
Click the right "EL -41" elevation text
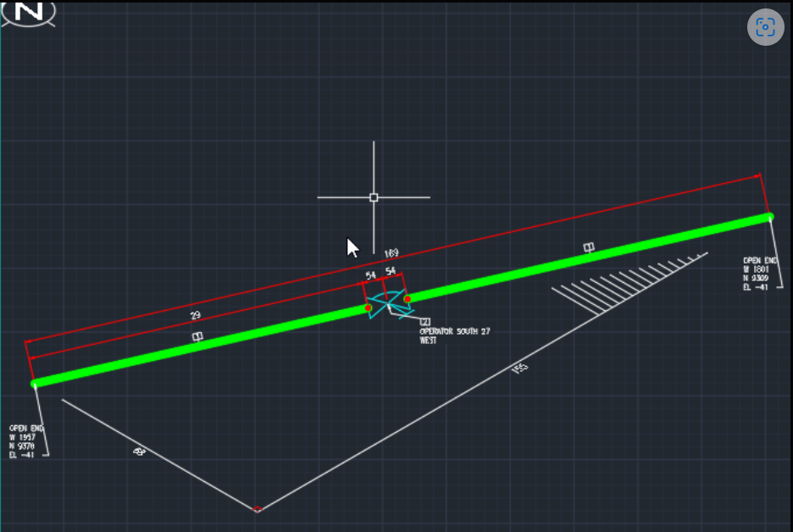tap(756, 287)
